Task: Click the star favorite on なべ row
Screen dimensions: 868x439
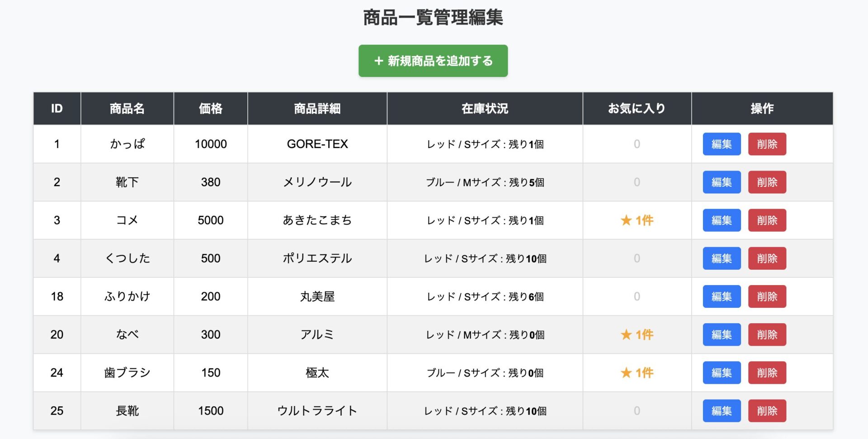Action: coord(626,334)
